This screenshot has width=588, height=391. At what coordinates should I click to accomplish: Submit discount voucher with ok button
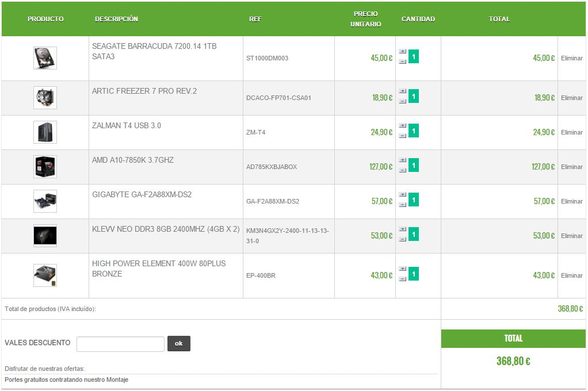tap(179, 343)
